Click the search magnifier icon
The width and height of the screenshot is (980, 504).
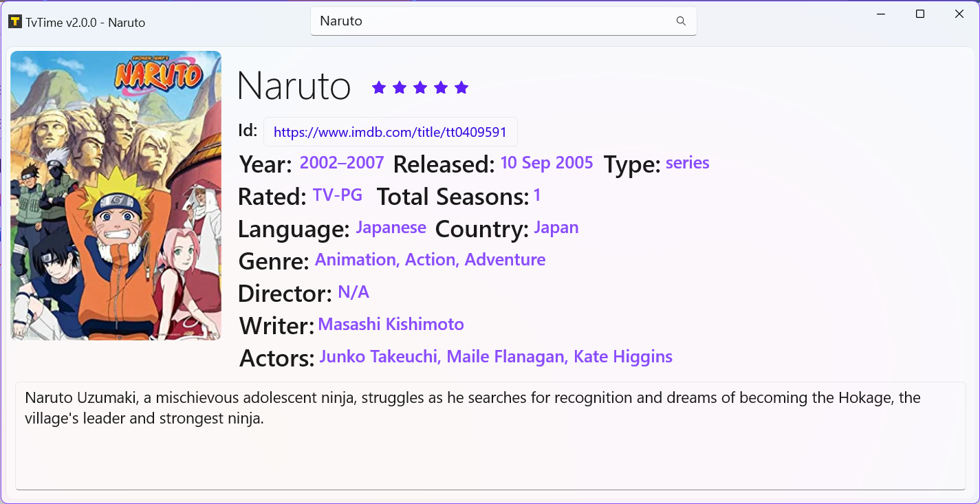click(x=681, y=21)
